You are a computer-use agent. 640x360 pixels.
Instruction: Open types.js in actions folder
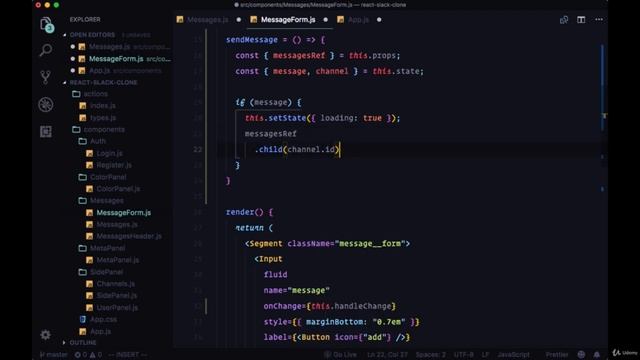tap(103, 118)
